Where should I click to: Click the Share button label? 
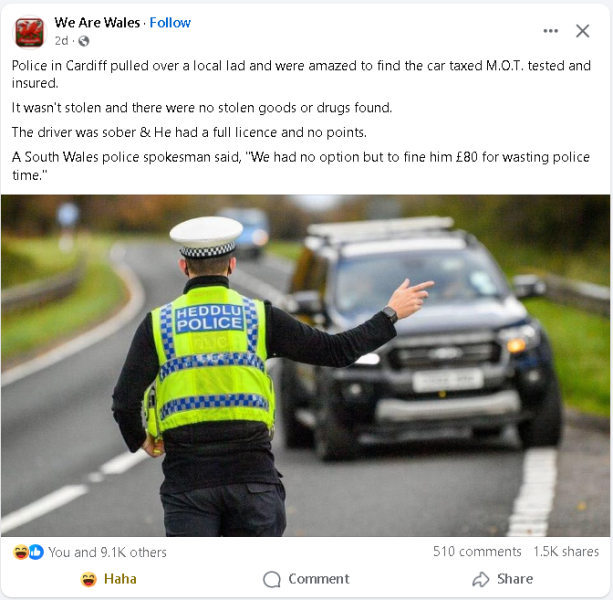pyautogui.click(x=515, y=579)
